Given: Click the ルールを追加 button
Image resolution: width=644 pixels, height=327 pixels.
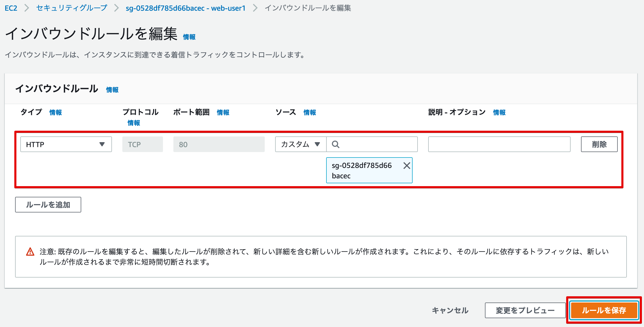Looking at the screenshot, I should click(x=48, y=205).
